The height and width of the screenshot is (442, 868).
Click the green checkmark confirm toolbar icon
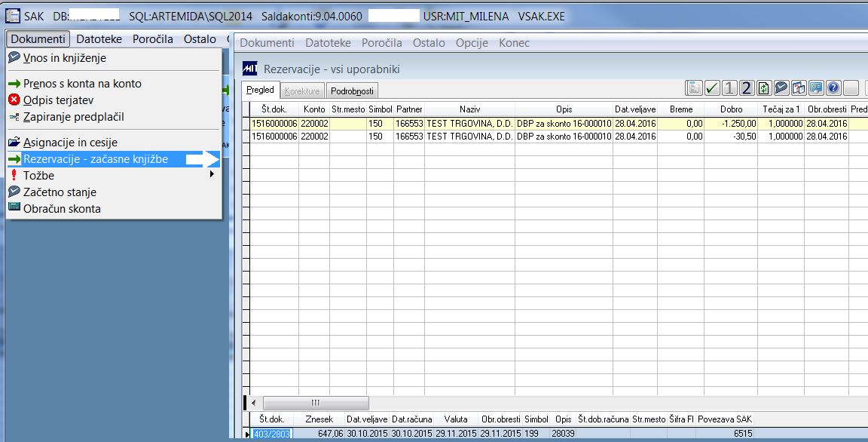click(x=712, y=88)
